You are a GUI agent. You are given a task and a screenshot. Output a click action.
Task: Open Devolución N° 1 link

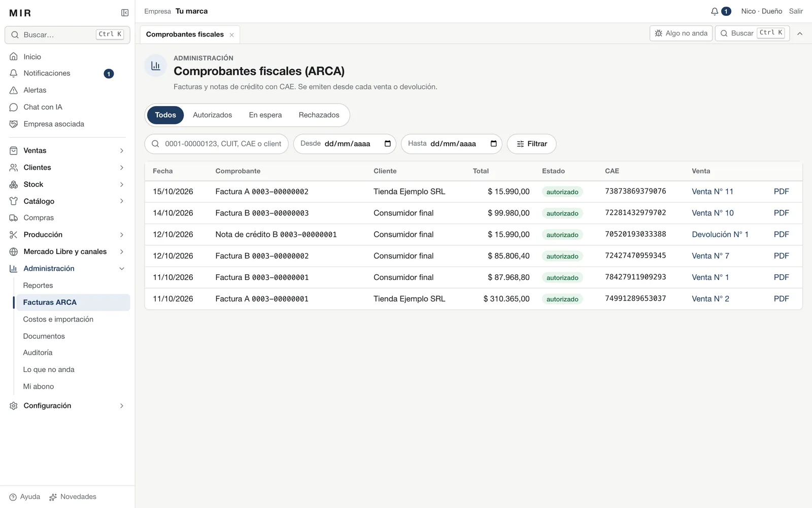coord(720,235)
